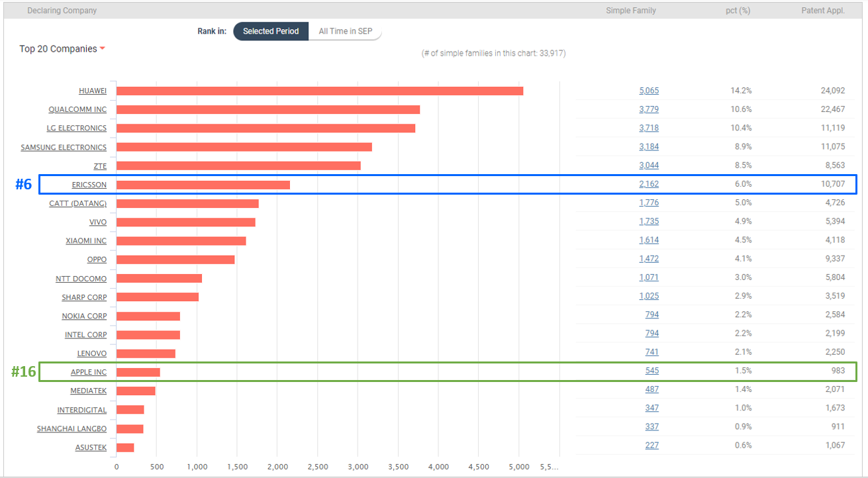Open the QUALCOMM INC company link
Screen dimensions: 868x478
point(77,109)
